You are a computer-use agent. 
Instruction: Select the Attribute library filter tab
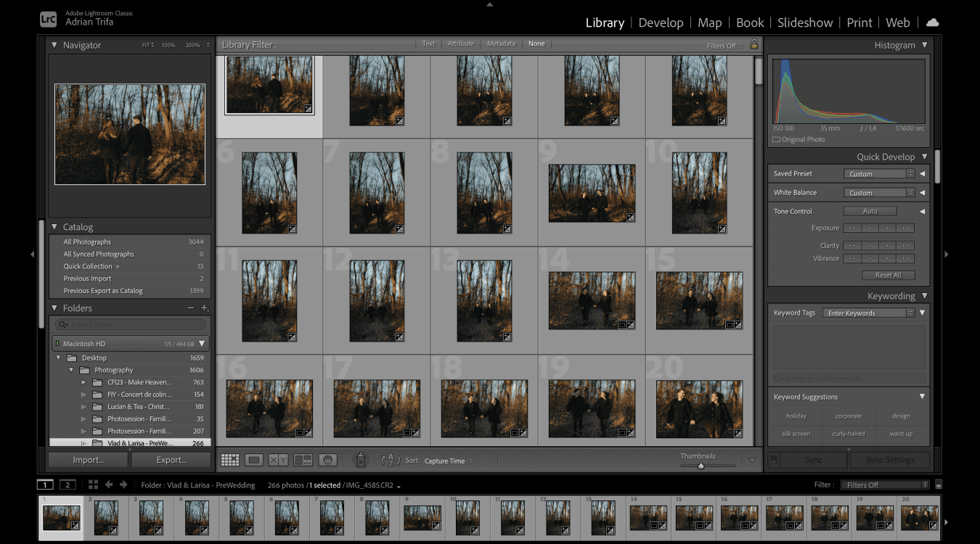click(x=460, y=44)
